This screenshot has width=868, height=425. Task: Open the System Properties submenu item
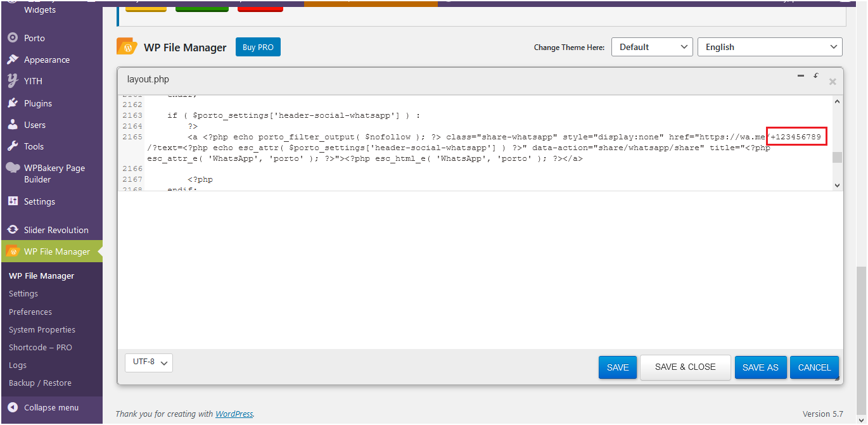(42, 329)
